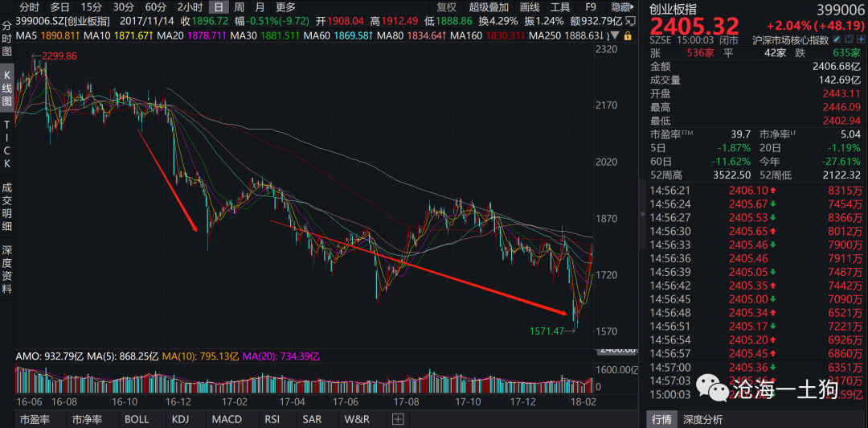
Task: Select the MACD indicator tab
Action: [x=227, y=419]
